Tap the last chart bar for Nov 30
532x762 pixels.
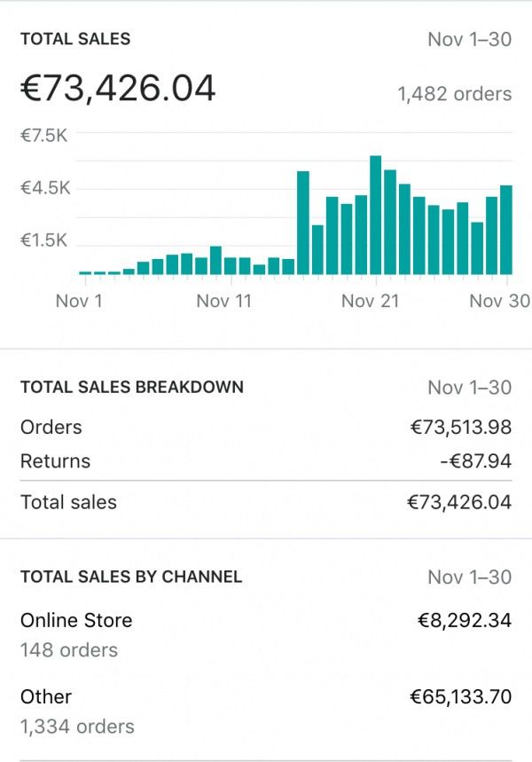click(506, 230)
